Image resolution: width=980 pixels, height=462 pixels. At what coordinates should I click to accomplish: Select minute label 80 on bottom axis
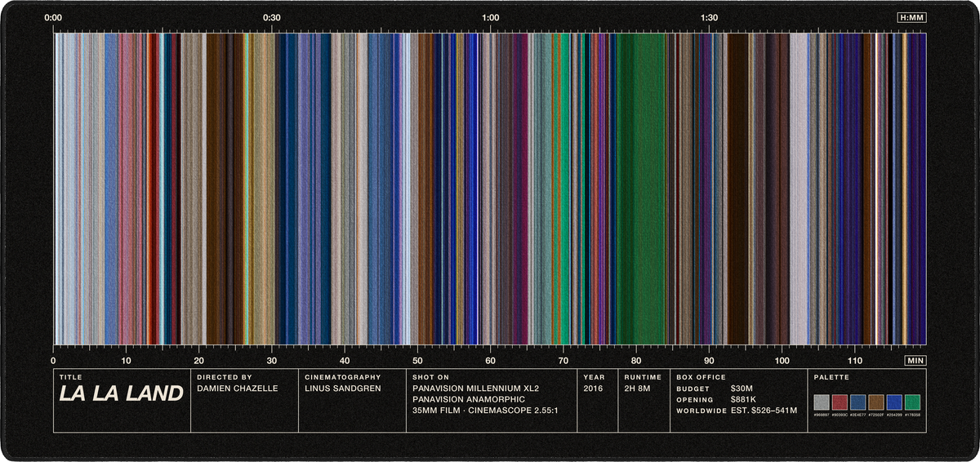(x=636, y=360)
